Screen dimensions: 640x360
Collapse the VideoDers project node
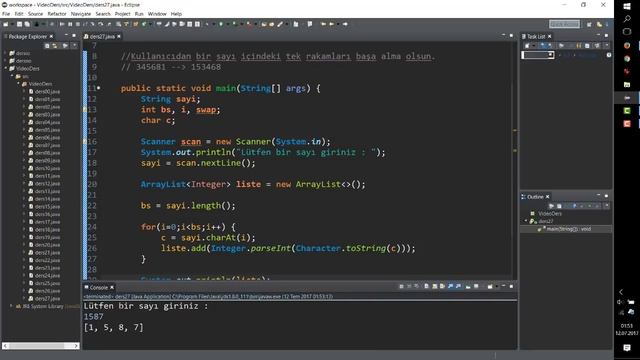[6, 68]
